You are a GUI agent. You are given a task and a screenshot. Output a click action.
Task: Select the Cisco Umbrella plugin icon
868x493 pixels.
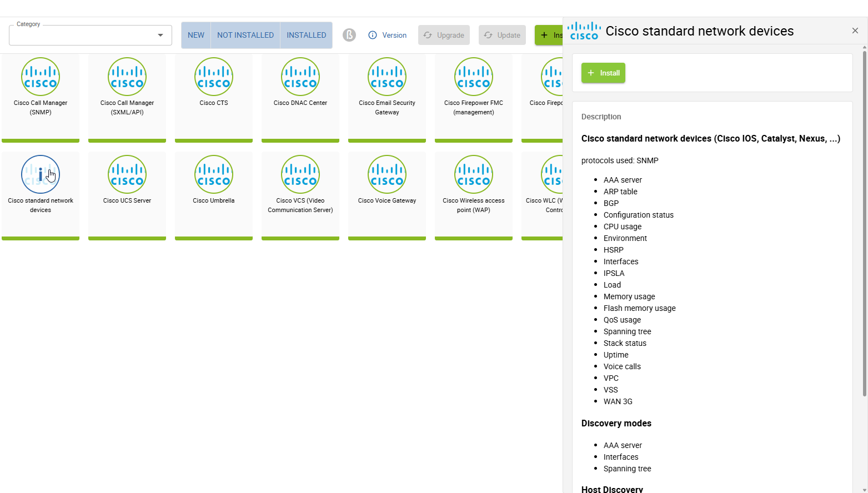click(x=214, y=174)
